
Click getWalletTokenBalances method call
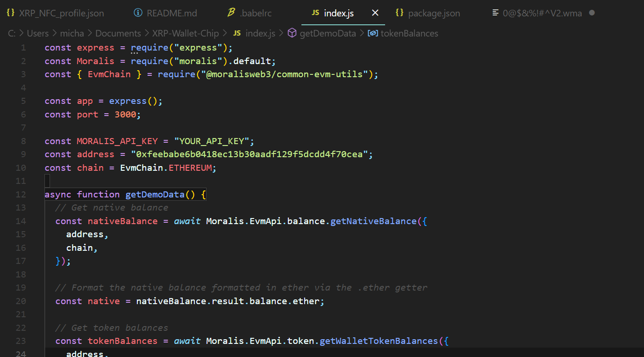[379, 341]
